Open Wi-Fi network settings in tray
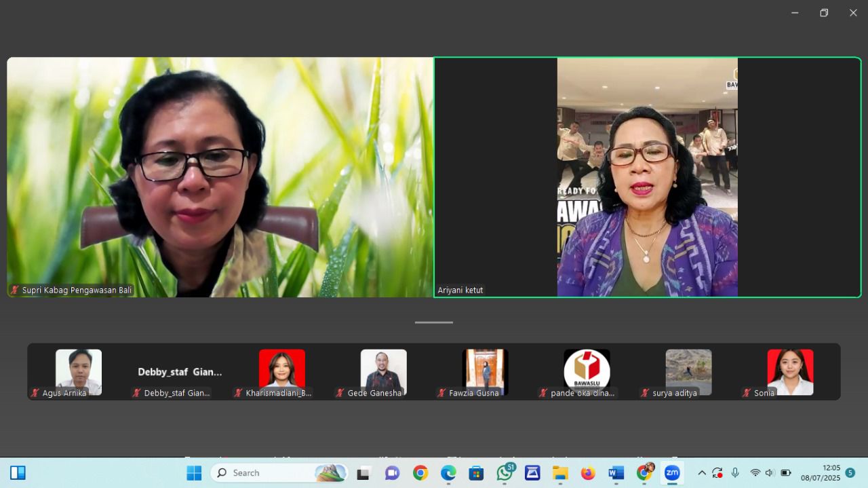This screenshot has width=868, height=488. coord(755,473)
